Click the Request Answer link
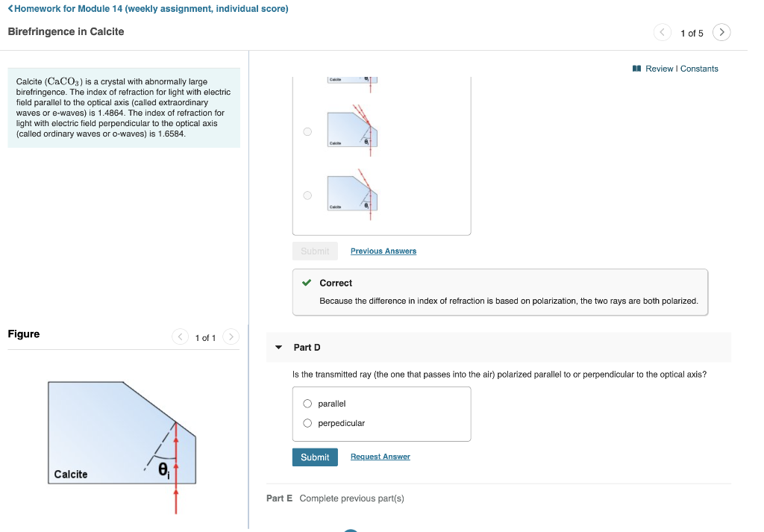 380,457
